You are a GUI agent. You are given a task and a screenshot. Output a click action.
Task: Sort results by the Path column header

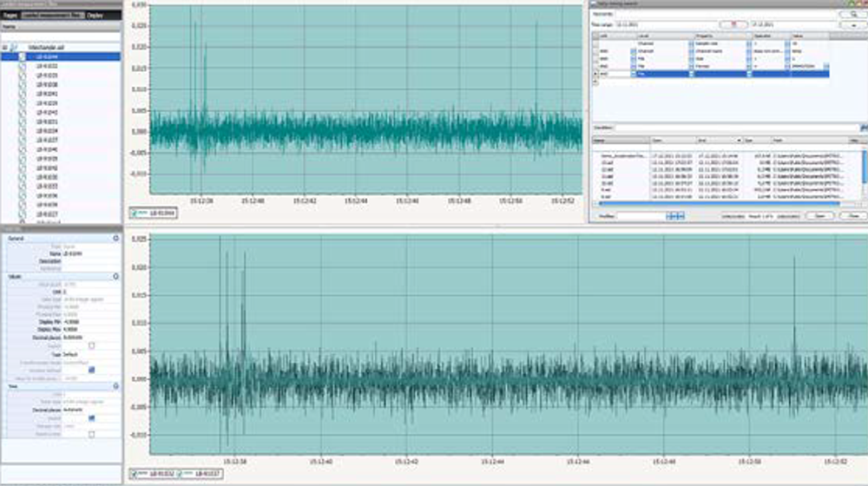pos(809,141)
